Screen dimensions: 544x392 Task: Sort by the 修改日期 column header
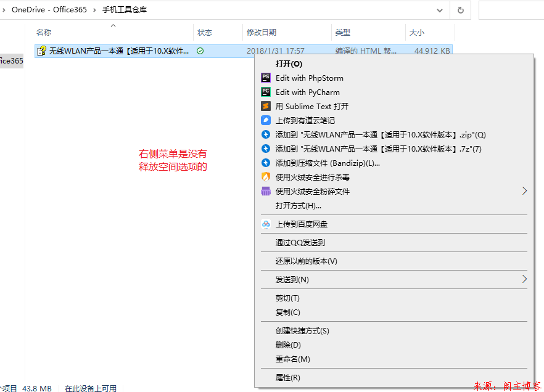(262, 33)
